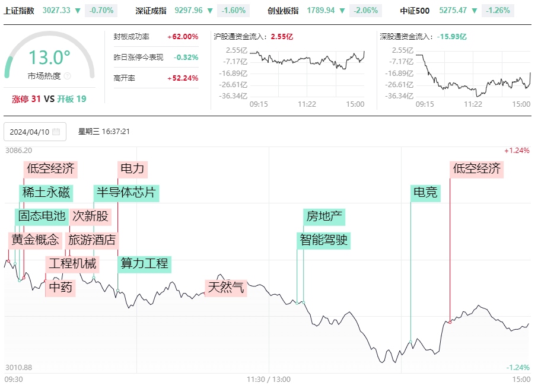Click the 创业板指 green down arrow
This screenshot has width=538, height=392.
tap(342, 11)
